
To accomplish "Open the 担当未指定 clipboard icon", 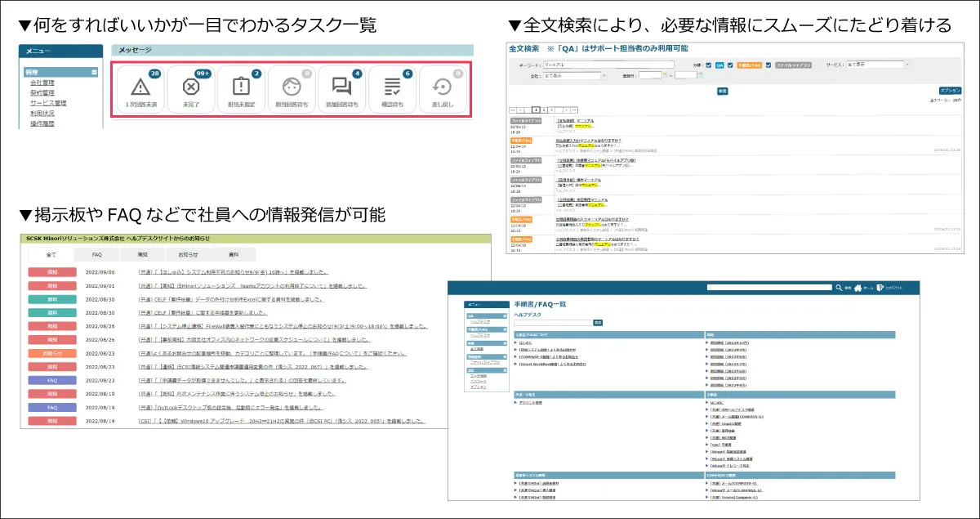I will pos(243,85).
